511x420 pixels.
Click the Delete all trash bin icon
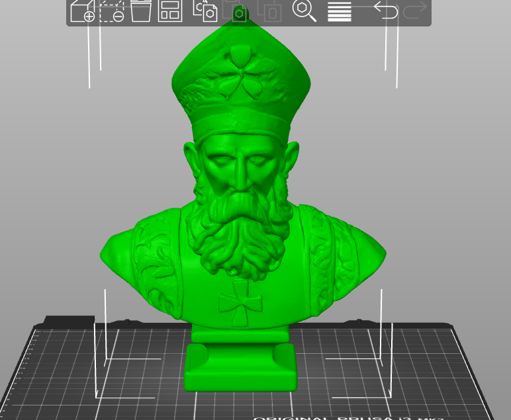coord(141,11)
